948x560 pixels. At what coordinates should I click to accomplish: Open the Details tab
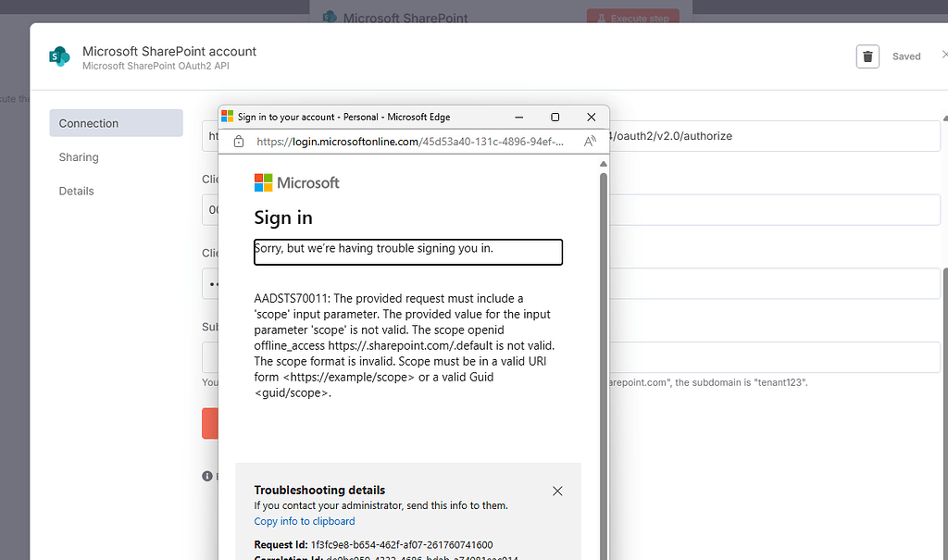coord(75,191)
